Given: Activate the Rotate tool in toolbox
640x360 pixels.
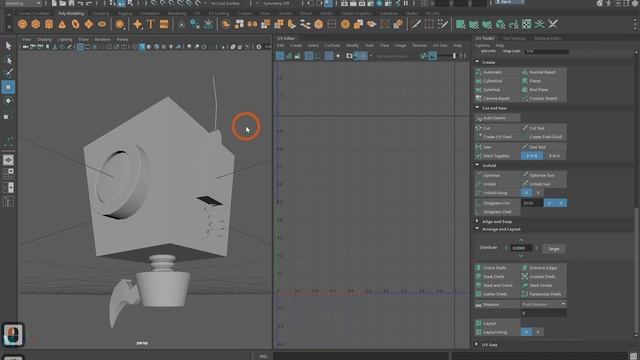Looking at the screenshot, I should coord(8,101).
